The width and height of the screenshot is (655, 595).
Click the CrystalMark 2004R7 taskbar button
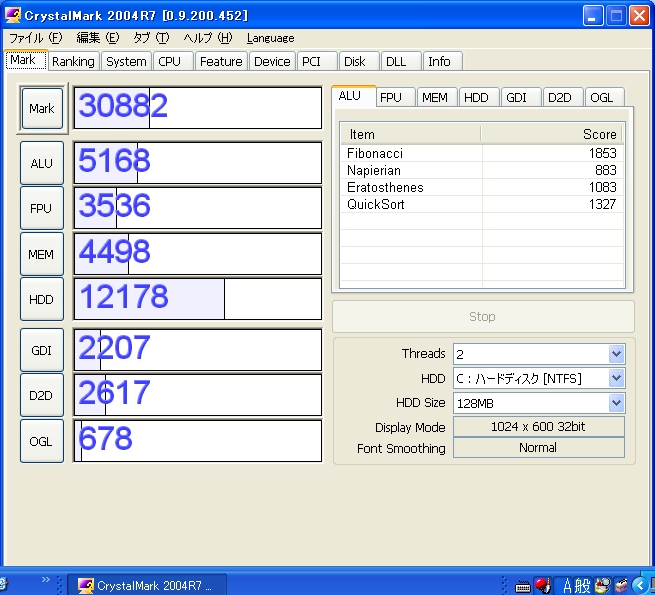[147, 585]
